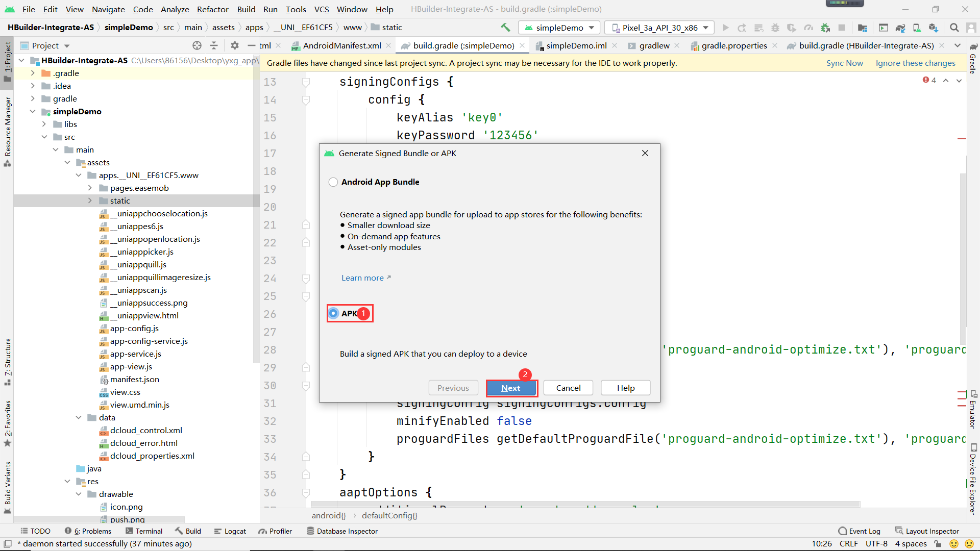Open the Pixel_3a_API_30_x86 device dropdown

tap(659, 28)
